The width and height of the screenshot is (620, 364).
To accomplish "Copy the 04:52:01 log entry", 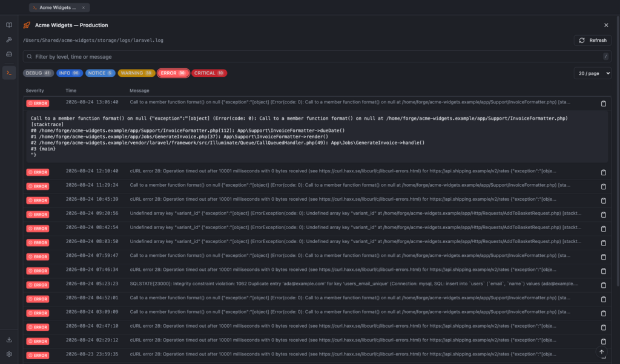I will coord(604,299).
